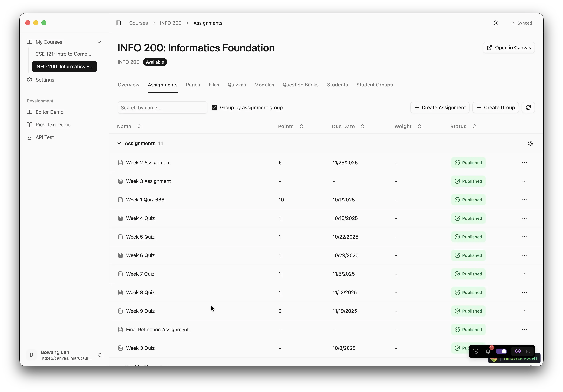
Task: Refresh the assignments list
Action: click(529, 108)
